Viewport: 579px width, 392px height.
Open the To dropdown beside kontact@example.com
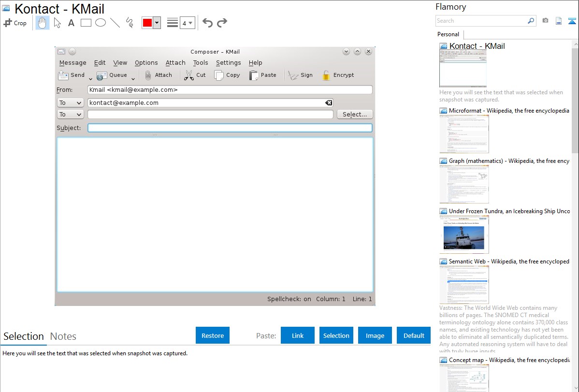click(x=70, y=102)
